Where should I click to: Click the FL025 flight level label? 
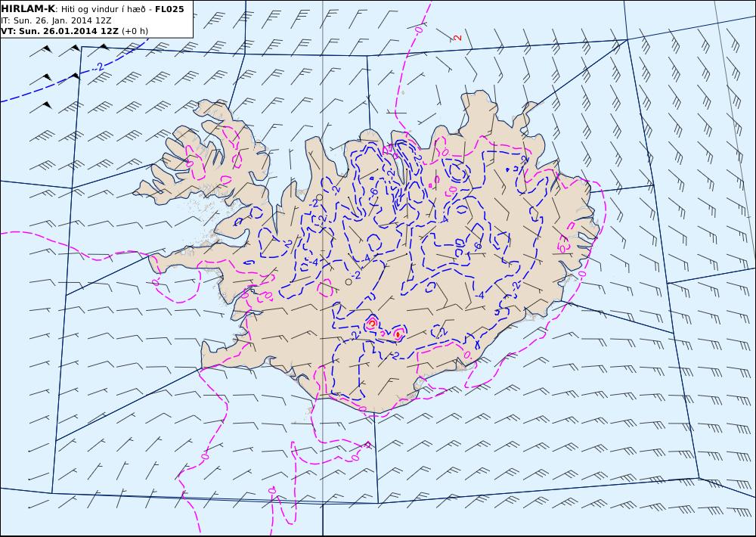coord(169,9)
